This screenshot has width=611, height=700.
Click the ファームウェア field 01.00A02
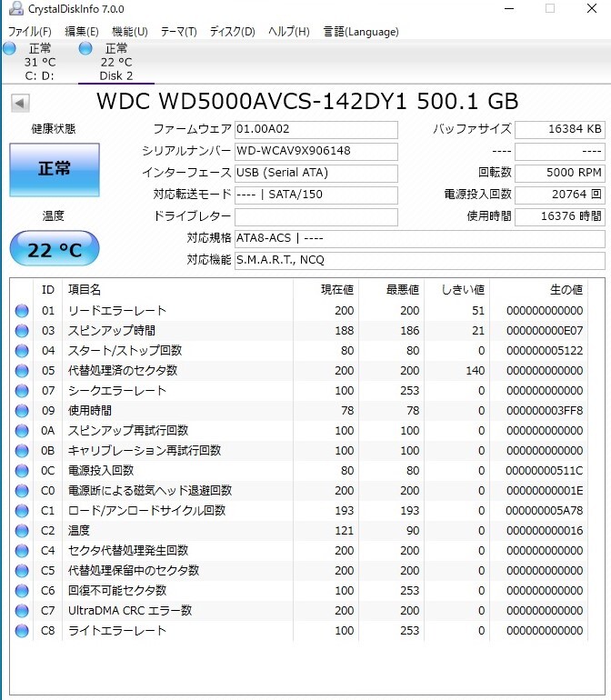[x=316, y=129]
